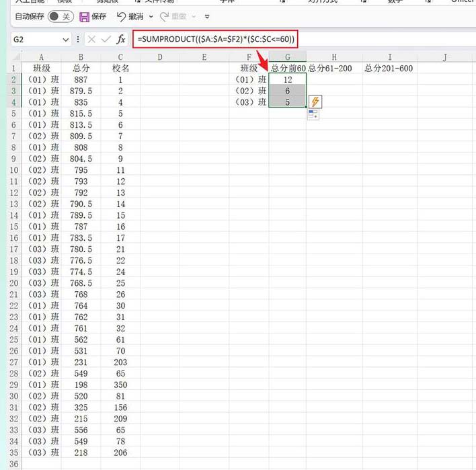Select row 1 header
The height and width of the screenshot is (470, 476).
14,69
